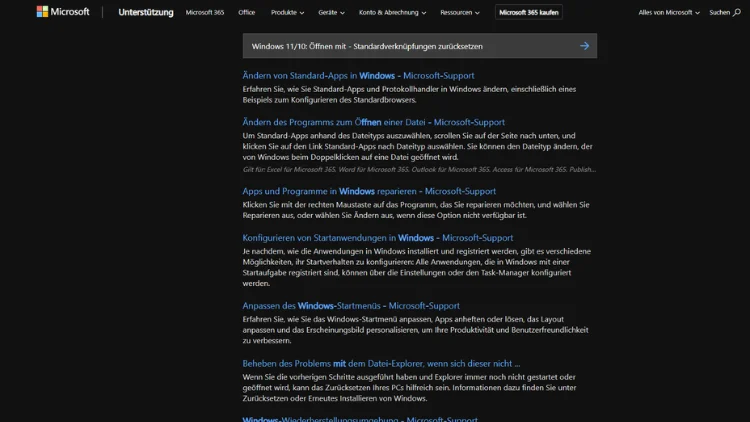750x422 pixels.
Task: Click snippet 'Um Standard-Apps anhand des Dateityps'
Action: point(417,146)
